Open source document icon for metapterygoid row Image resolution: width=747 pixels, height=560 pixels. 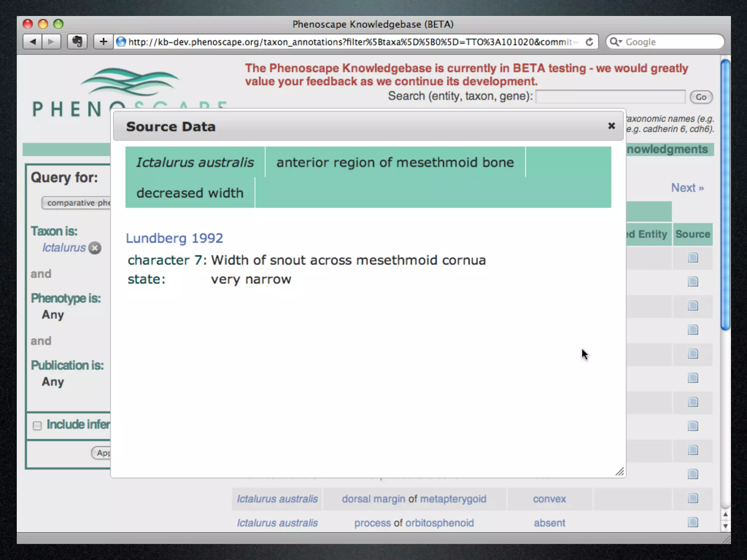693,498
